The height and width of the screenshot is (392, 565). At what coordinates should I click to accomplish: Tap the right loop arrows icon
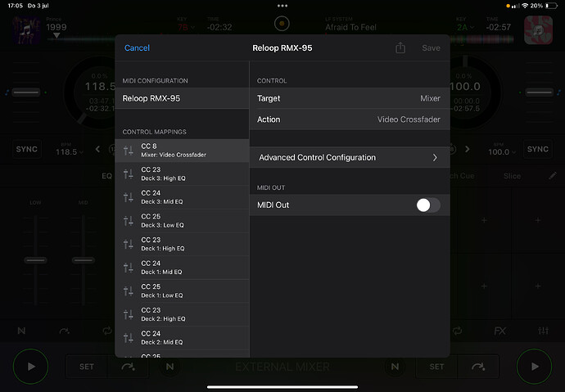tap(457, 331)
